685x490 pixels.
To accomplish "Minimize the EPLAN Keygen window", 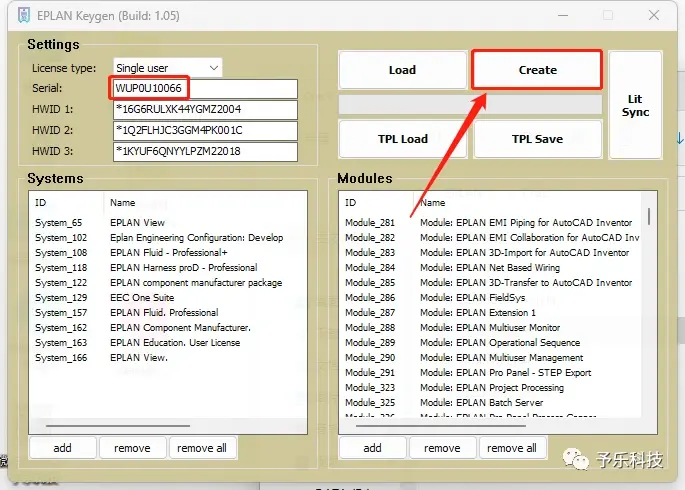I will 563,15.
